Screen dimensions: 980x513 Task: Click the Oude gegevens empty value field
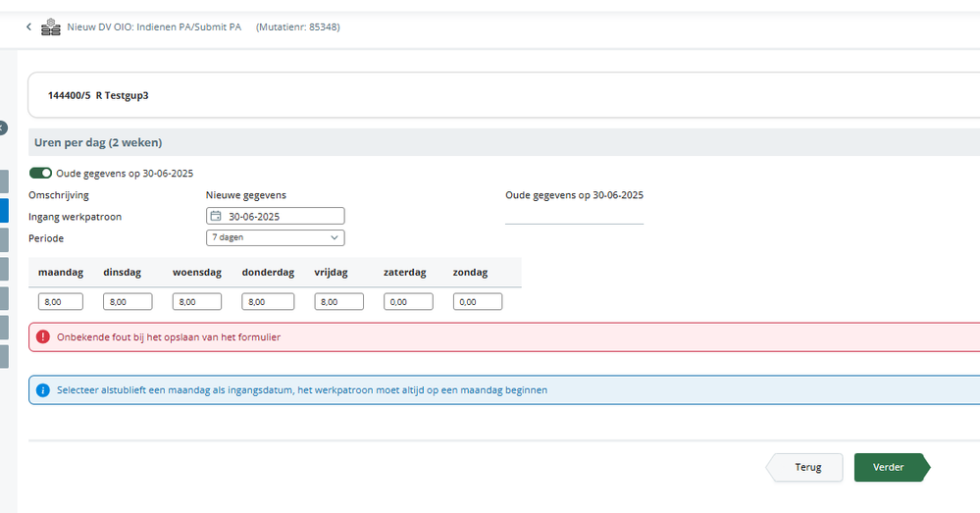574,216
